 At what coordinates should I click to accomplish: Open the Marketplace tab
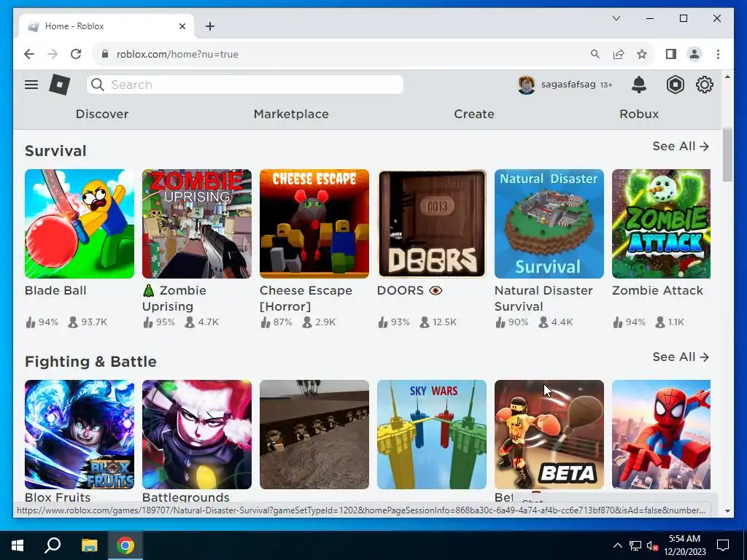(291, 114)
